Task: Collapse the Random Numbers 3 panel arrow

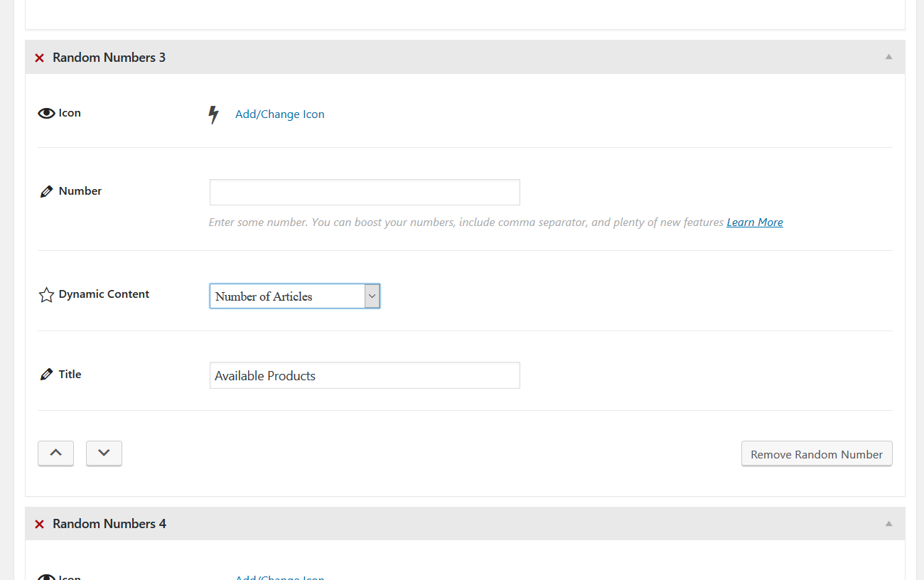Action: coord(888,57)
